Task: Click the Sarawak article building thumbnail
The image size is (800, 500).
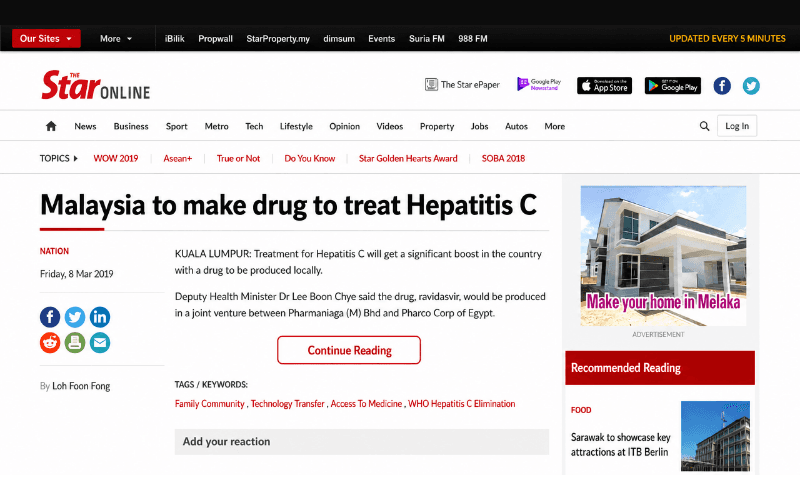Action: click(715, 436)
